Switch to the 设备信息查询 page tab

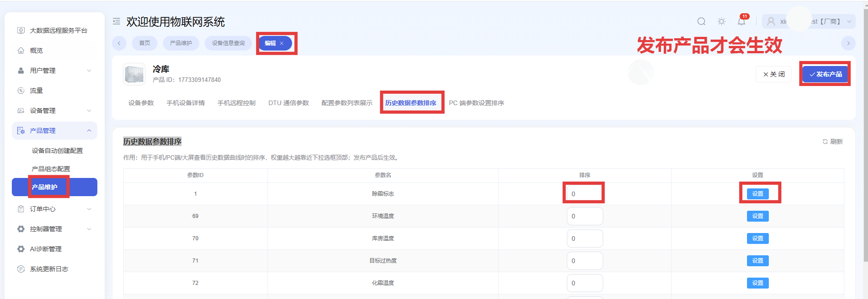tap(228, 43)
